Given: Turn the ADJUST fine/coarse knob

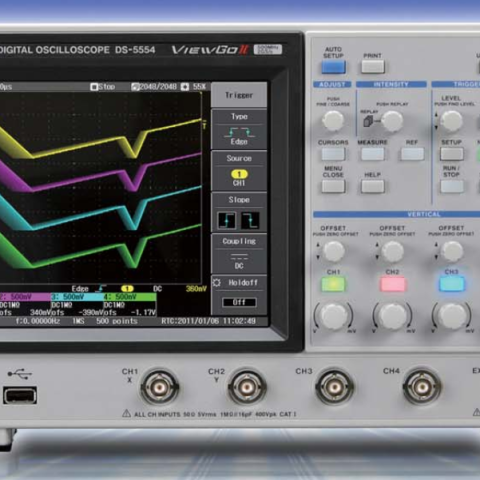Looking at the screenshot, I should (333, 121).
